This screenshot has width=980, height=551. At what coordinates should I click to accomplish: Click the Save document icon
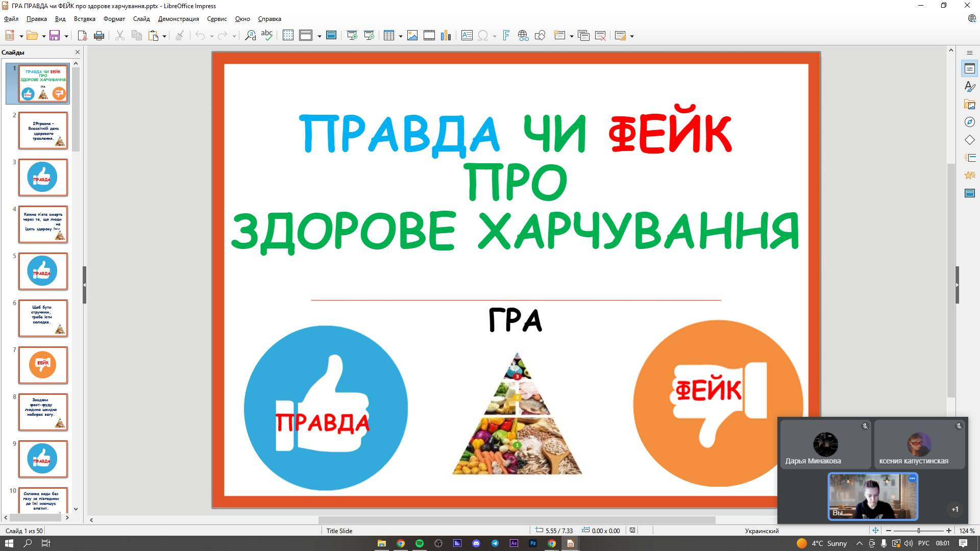coord(55,36)
